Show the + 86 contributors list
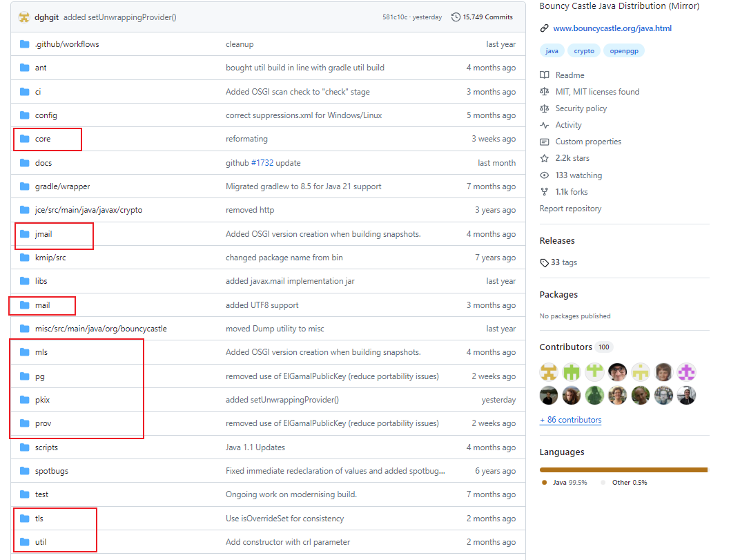The image size is (740, 560). 571,420
